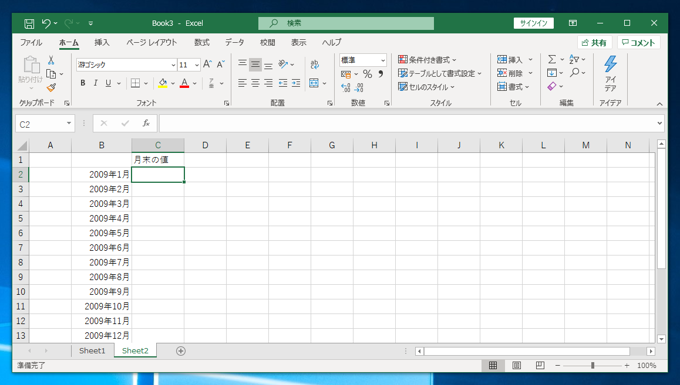Open font color dropdown arrow

(195, 83)
